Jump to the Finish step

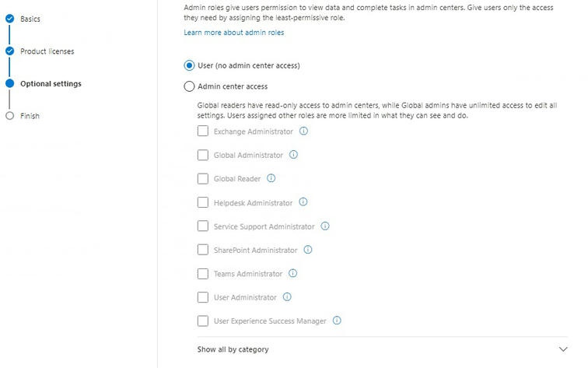pyautogui.click(x=30, y=116)
